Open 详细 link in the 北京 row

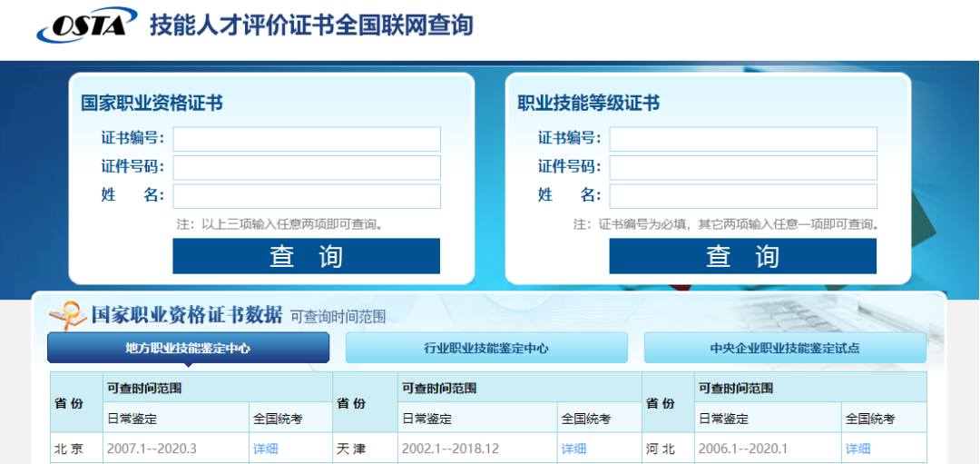[x=265, y=449]
